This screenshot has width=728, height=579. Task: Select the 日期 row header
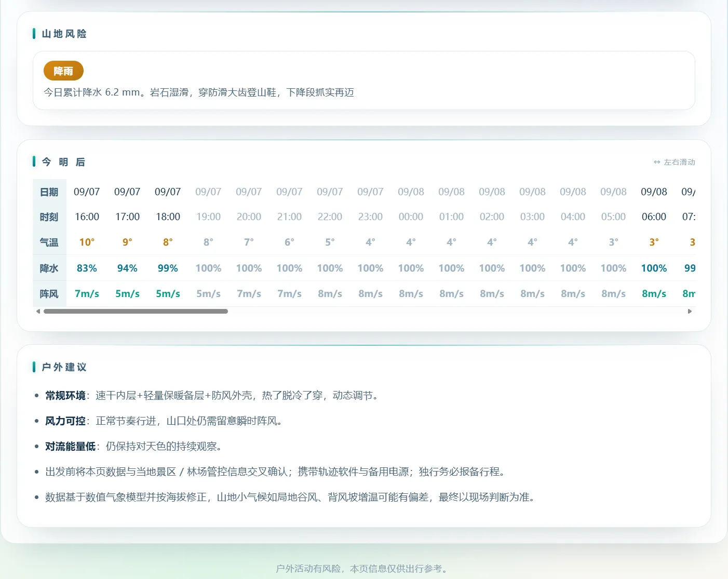[49, 192]
